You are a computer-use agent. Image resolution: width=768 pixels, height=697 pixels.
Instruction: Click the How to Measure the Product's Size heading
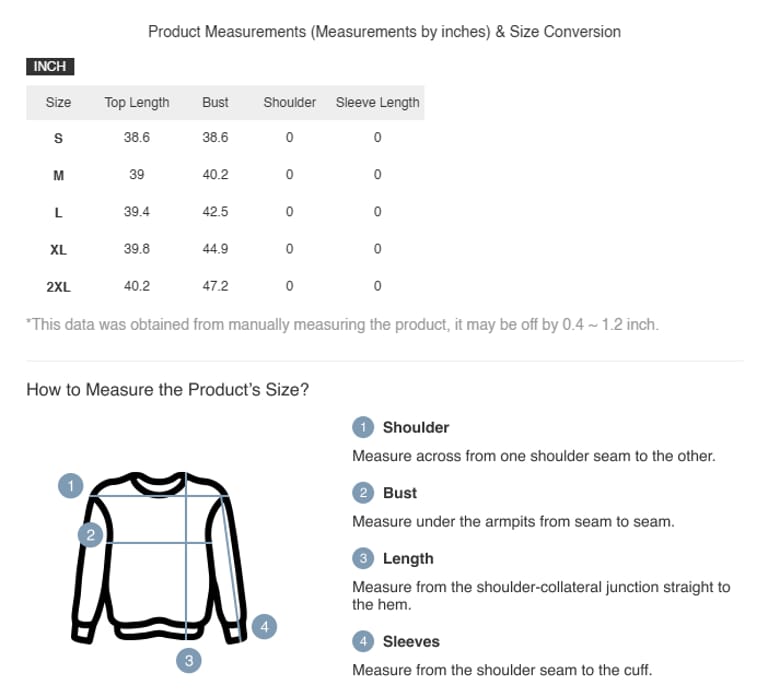coord(167,390)
